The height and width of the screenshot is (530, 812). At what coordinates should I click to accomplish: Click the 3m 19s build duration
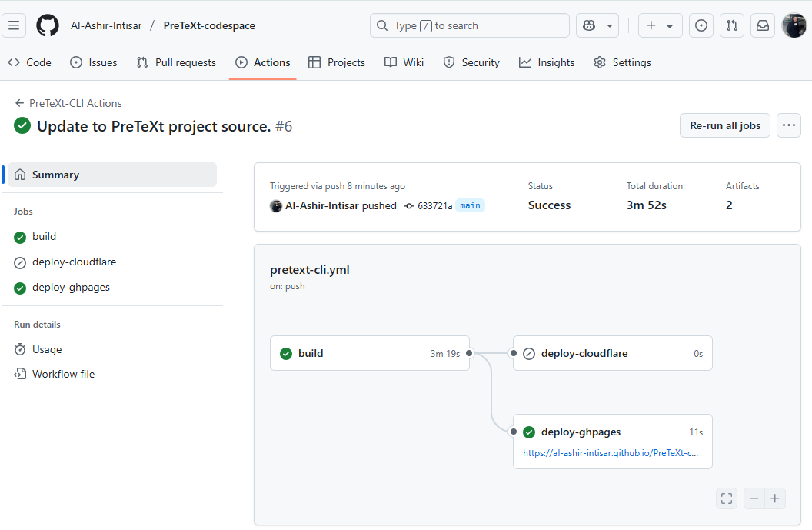[445, 353]
